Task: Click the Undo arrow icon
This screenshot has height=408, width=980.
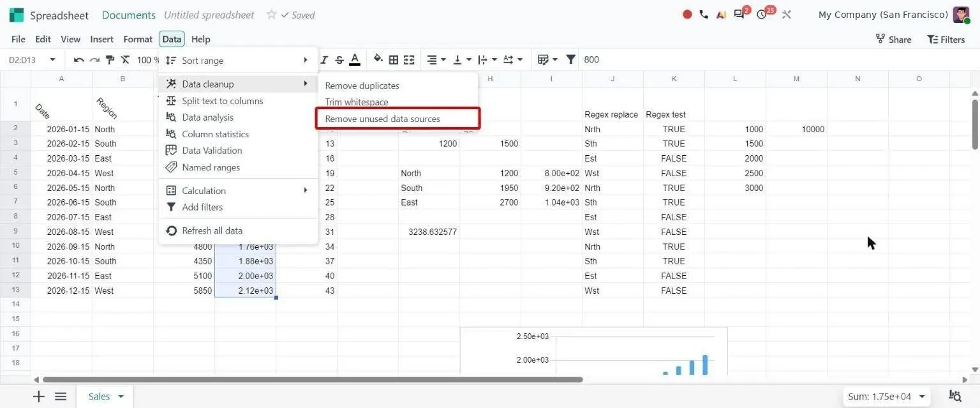Action: click(x=79, y=60)
